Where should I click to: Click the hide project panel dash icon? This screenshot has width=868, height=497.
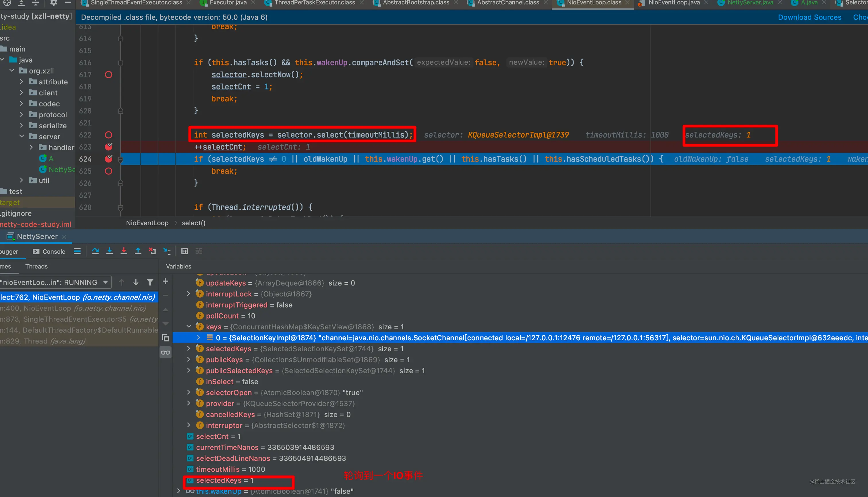point(68,3)
